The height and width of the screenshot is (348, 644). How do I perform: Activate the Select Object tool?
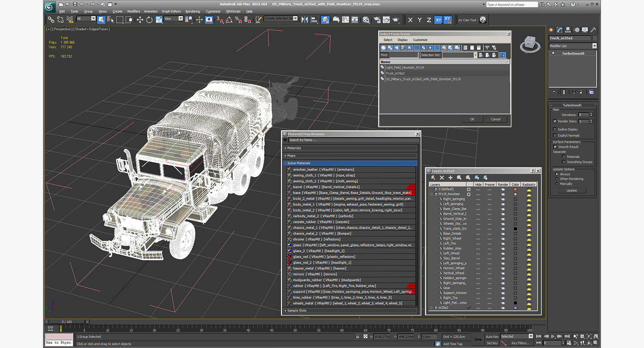pyautogui.click(x=101, y=20)
